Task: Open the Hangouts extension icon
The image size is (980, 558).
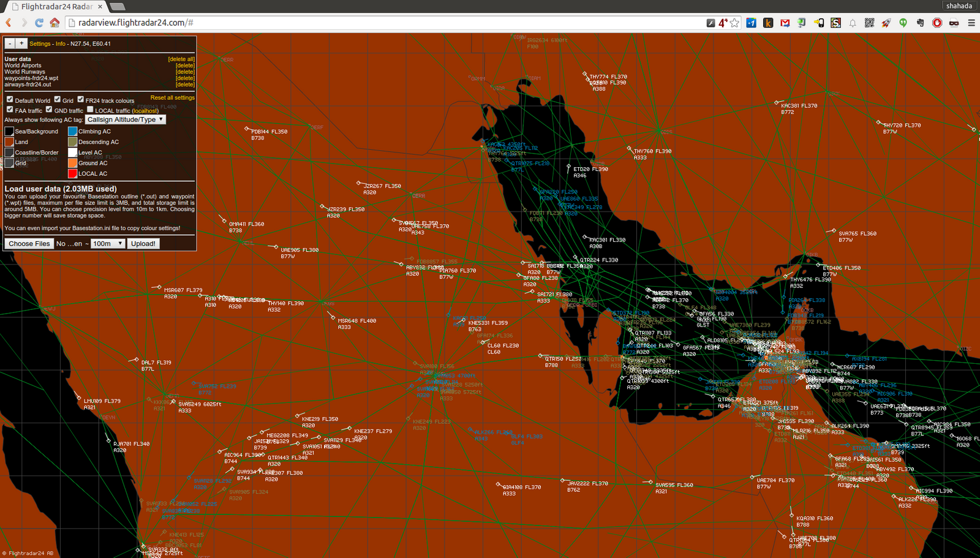Action: coord(903,23)
